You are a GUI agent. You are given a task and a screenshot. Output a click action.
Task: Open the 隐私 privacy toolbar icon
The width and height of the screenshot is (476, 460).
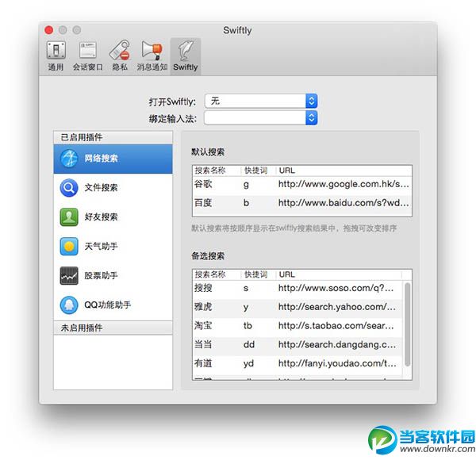click(x=120, y=50)
